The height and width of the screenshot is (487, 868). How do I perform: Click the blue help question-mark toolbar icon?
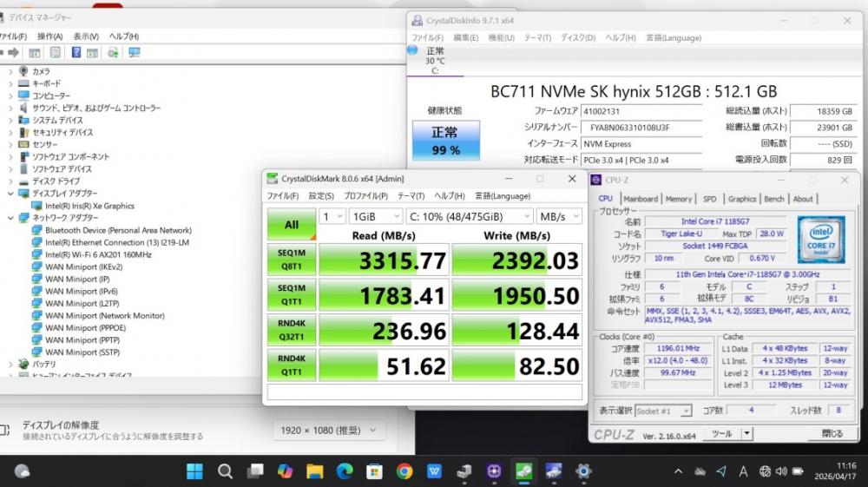point(76,53)
